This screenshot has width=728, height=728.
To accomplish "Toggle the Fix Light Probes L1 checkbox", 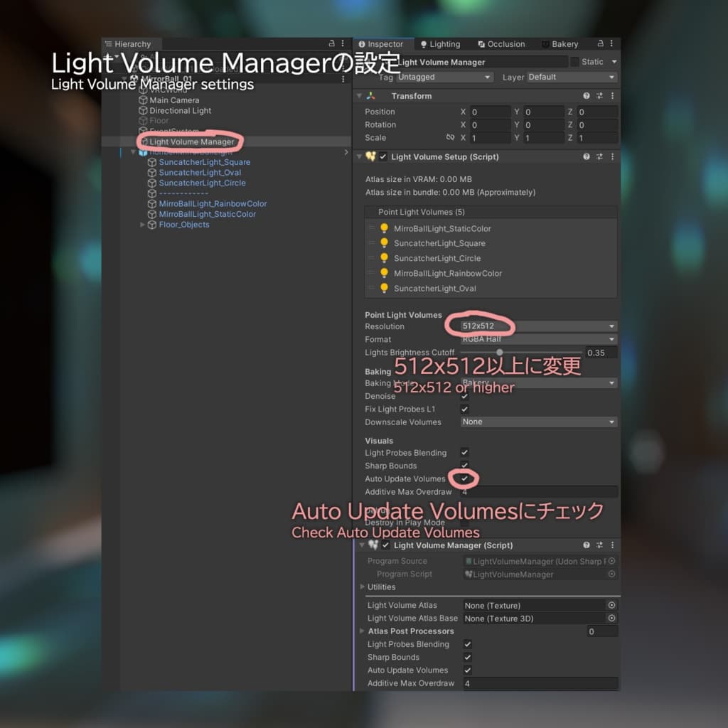I will click(465, 409).
